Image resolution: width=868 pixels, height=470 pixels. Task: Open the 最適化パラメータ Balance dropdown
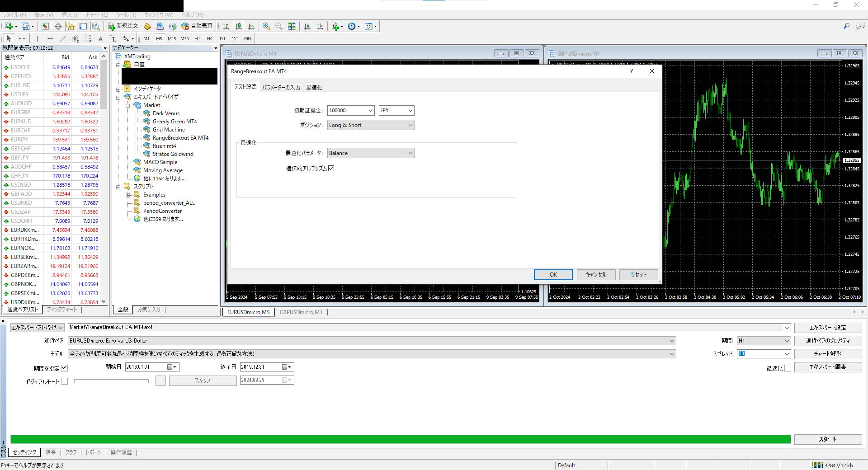point(371,153)
